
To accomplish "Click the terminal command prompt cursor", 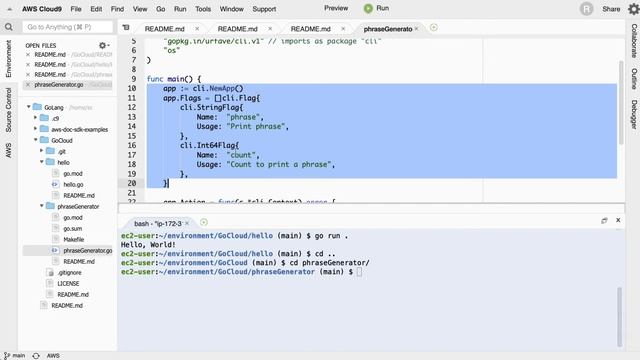I will [359, 272].
